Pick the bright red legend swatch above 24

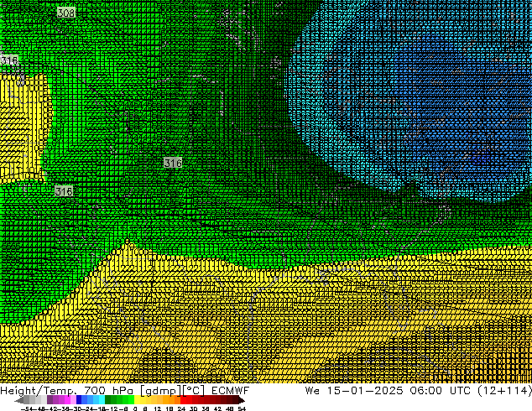tap(184, 400)
